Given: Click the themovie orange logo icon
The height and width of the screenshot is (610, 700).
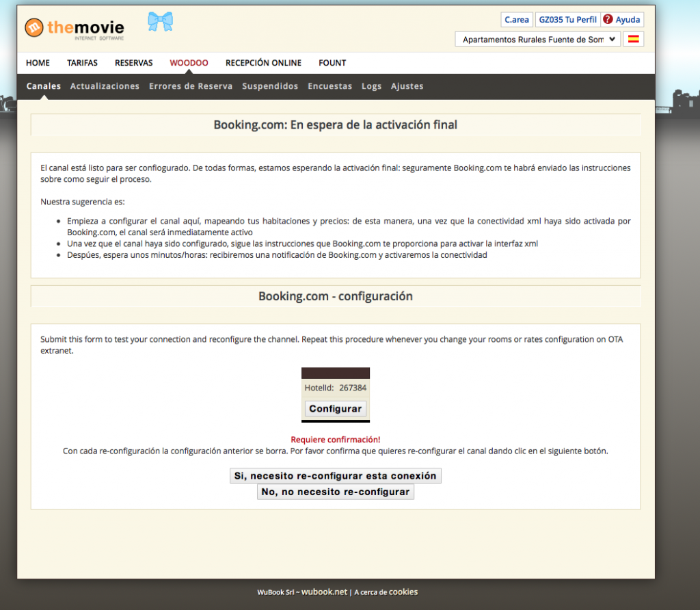Looking at the screenshot, I should (x=34, y=27).
